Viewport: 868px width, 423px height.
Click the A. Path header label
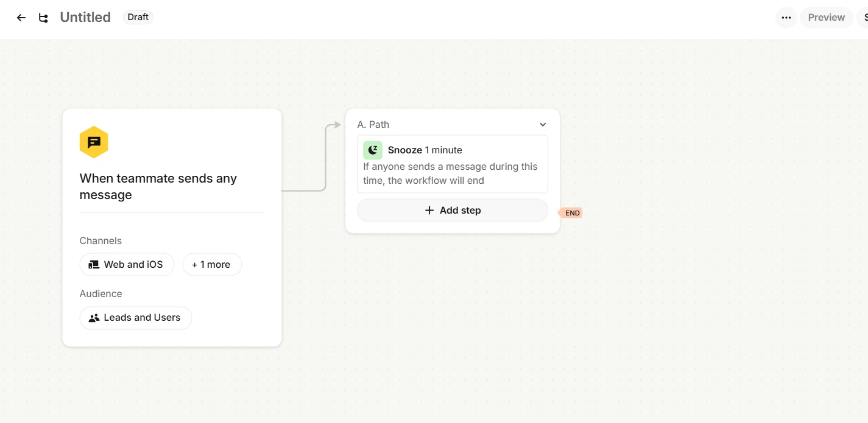pos(373,125)
